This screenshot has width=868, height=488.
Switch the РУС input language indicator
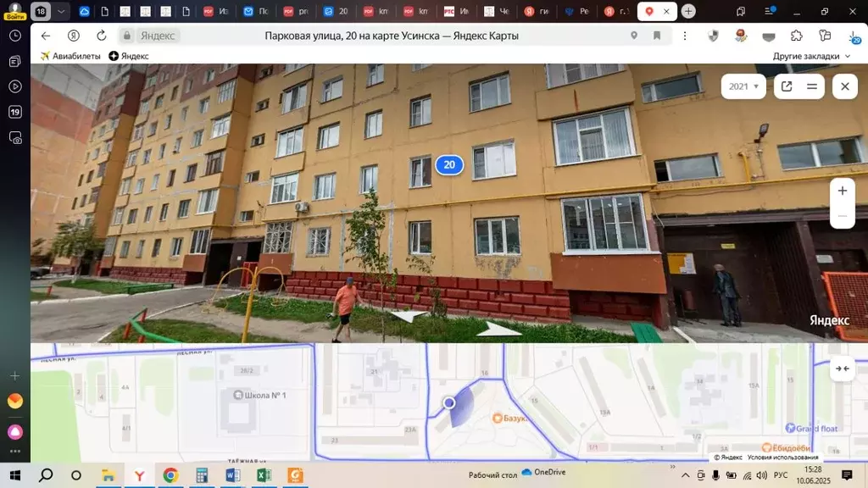pyautogui.click(x=781, y=474)
